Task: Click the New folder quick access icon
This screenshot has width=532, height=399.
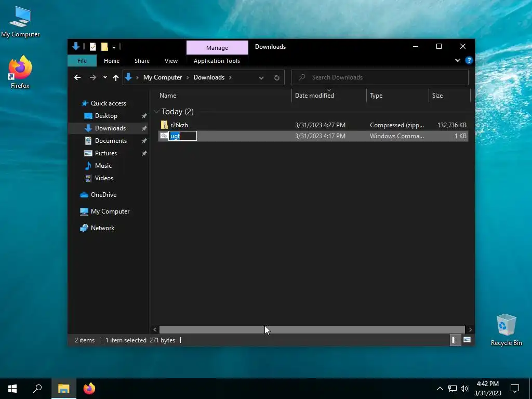Action: click(x=104, y=47)
